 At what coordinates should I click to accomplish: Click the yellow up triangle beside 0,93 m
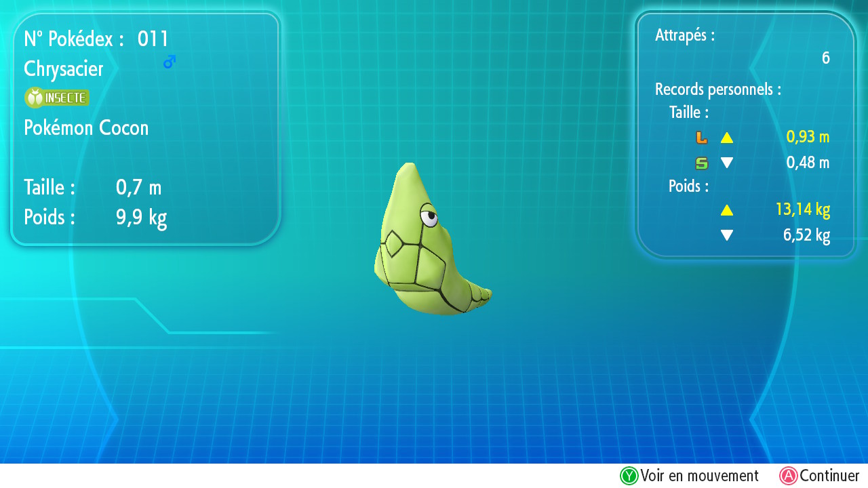pos(727,138)
